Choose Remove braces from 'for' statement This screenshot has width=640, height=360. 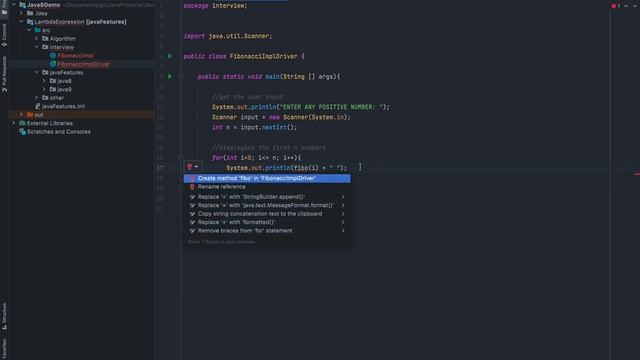[x=267, y=231]
